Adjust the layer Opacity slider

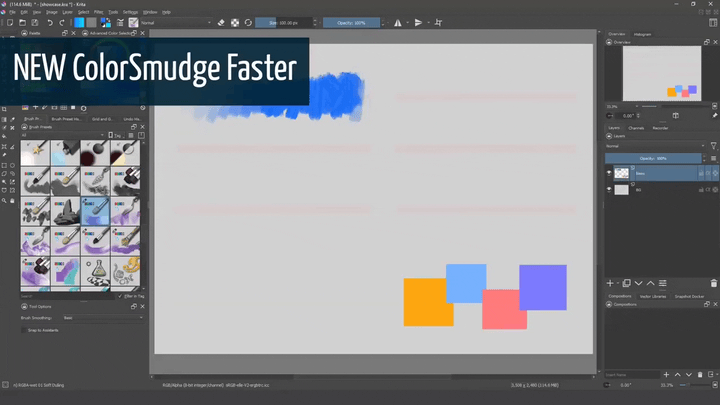(x=653, y=158)
